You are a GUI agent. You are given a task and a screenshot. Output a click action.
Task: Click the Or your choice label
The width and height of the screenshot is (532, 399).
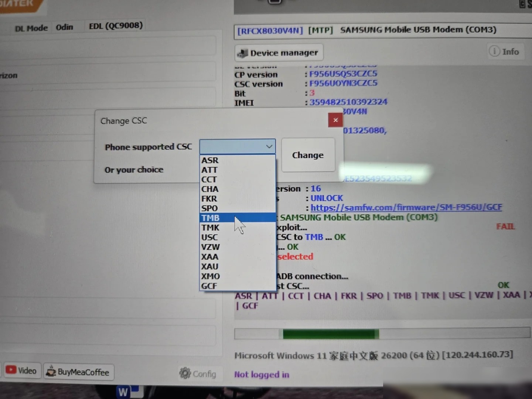pyautogui.click(x=134, y=170)
